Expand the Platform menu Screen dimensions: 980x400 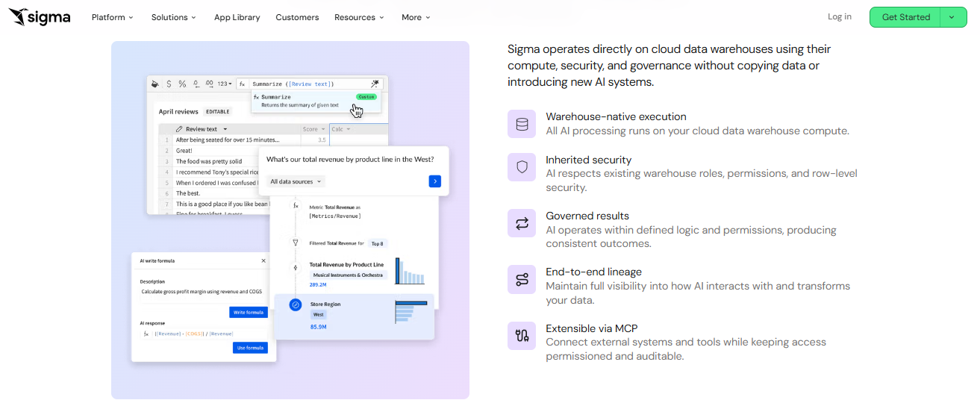pos(113,17)
